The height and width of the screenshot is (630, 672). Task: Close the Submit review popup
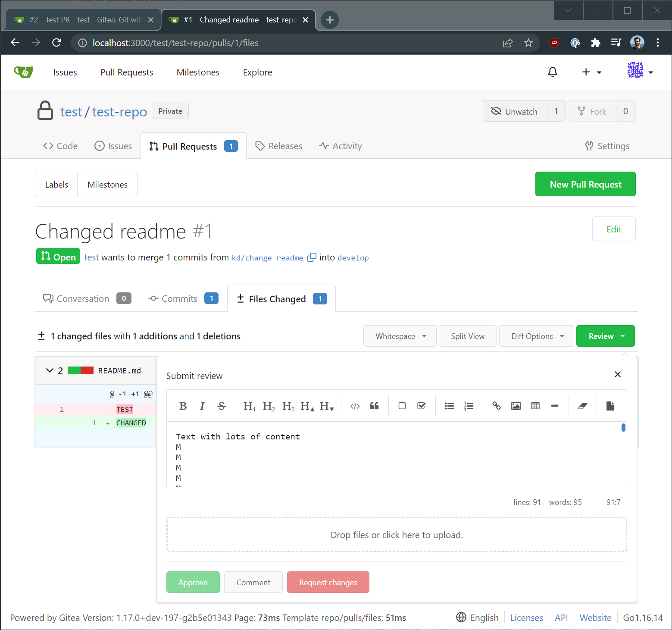point(618,374)
